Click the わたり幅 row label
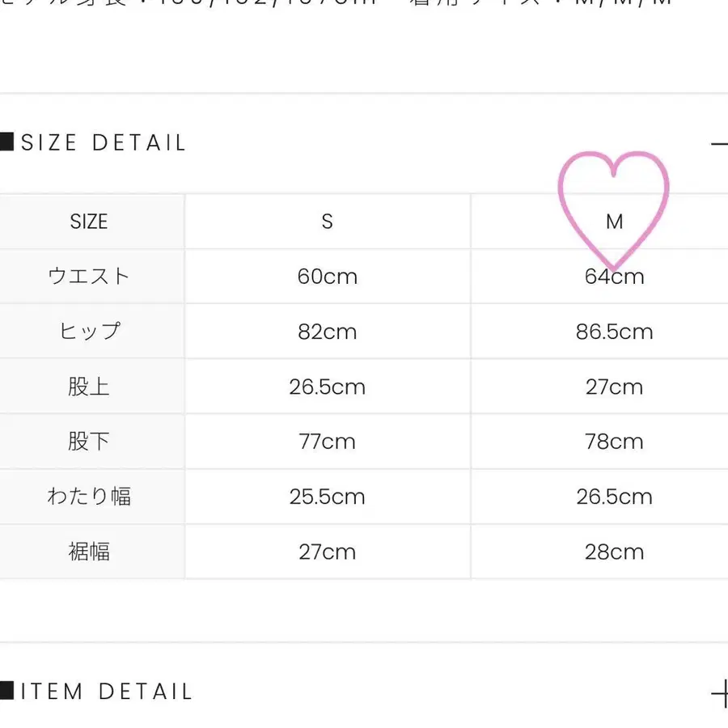The width and height of the screenshot is (728, 728). click(x=91, y=497)
